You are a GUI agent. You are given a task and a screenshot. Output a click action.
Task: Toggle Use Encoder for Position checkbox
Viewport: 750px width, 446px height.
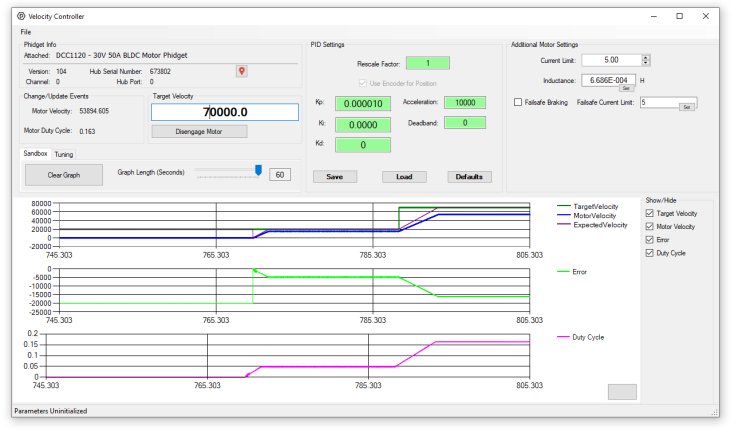(363, 83)
